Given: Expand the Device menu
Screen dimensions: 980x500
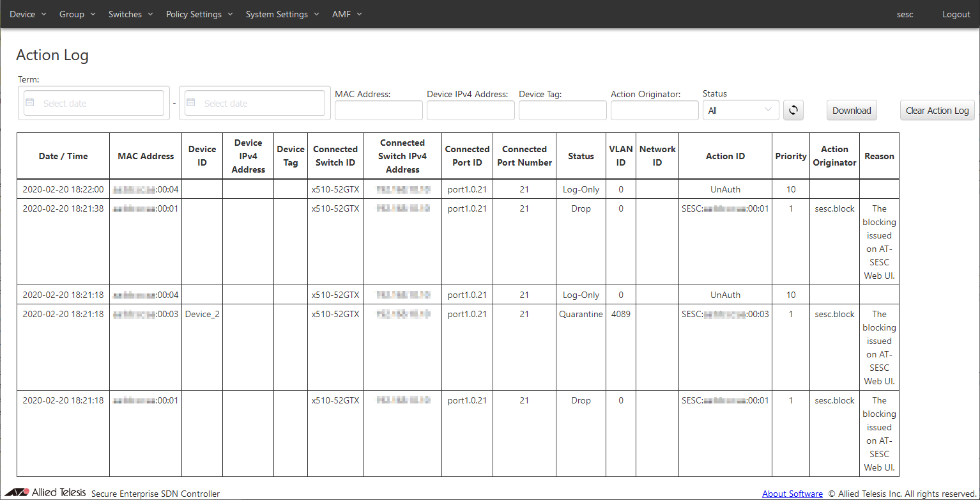Looking at the screenshot, I should pos(28,14).
